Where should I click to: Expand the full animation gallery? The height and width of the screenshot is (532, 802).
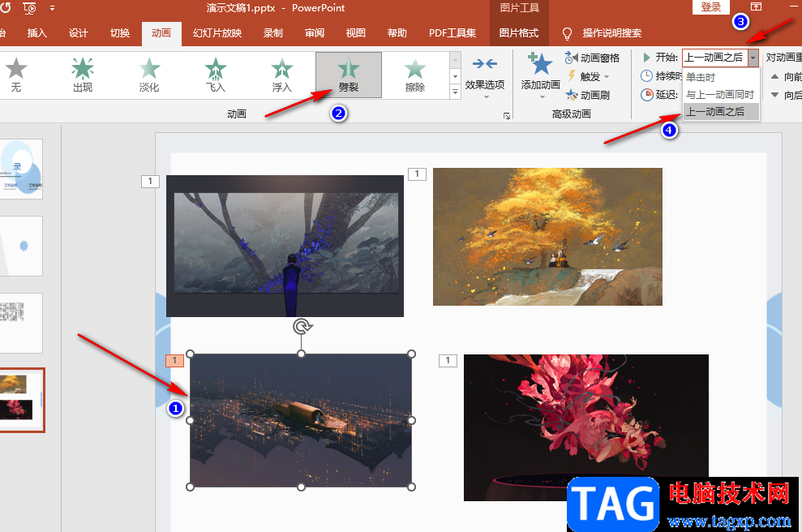455,92
